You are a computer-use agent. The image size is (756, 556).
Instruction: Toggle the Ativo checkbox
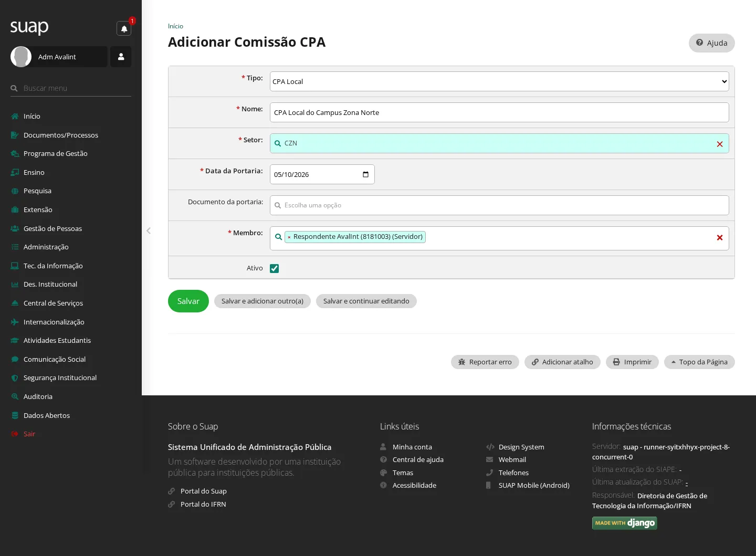274,268
